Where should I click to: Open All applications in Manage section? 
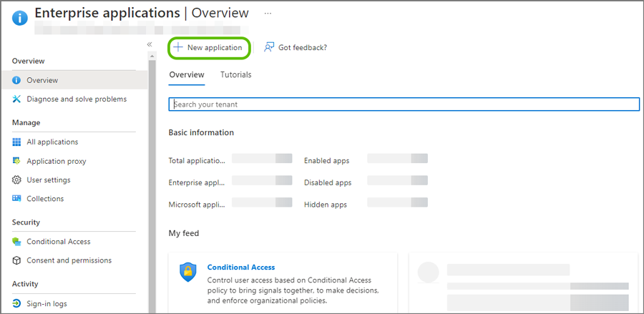pos(52,142)
